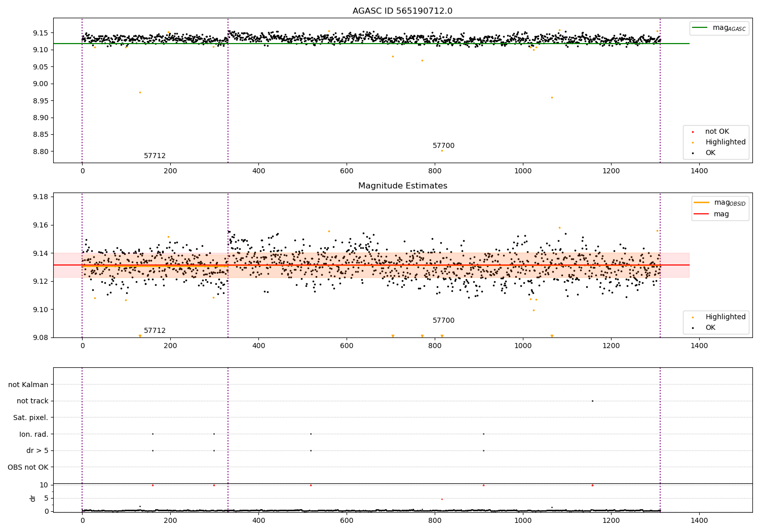
Task: Click the orange highlighted point near 9.158 in middle panel
Action: pyautogui.click(x=559, y=227)
